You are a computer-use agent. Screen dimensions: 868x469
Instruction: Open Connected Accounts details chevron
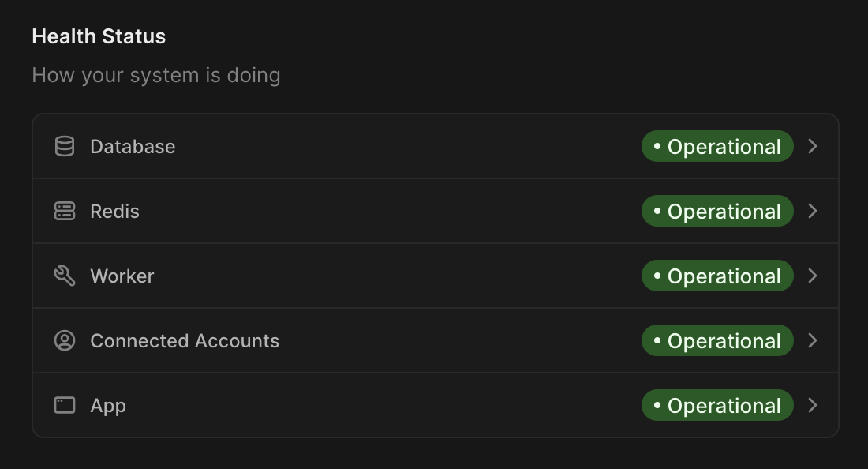click(813, 341)
